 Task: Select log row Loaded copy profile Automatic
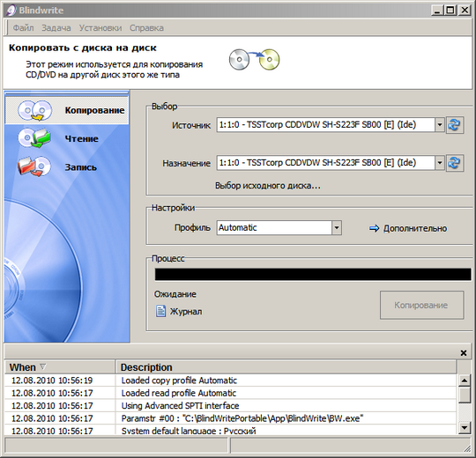click(231, 380)
